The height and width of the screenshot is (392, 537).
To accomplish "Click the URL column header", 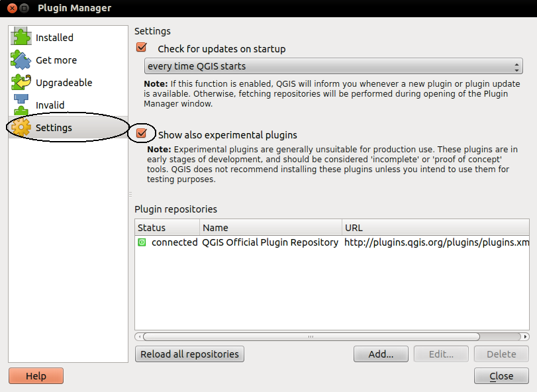I will 436,228.
